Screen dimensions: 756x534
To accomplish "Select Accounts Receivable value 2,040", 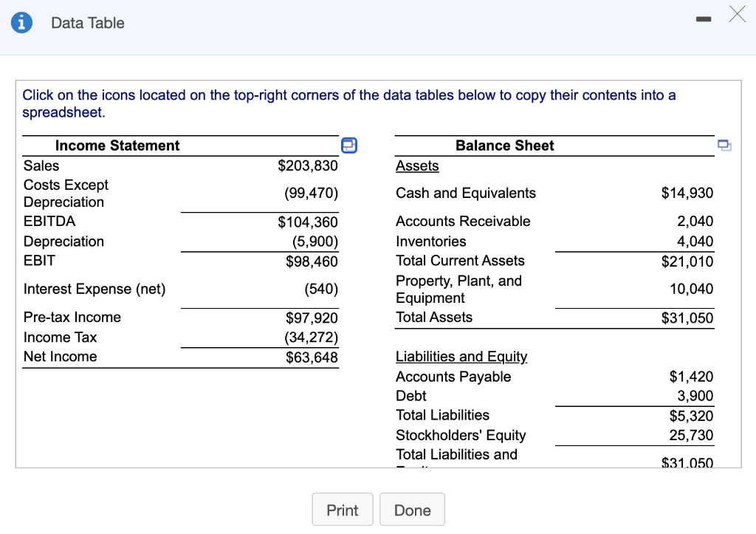I will pyautogui.click(x=695, y=221).
